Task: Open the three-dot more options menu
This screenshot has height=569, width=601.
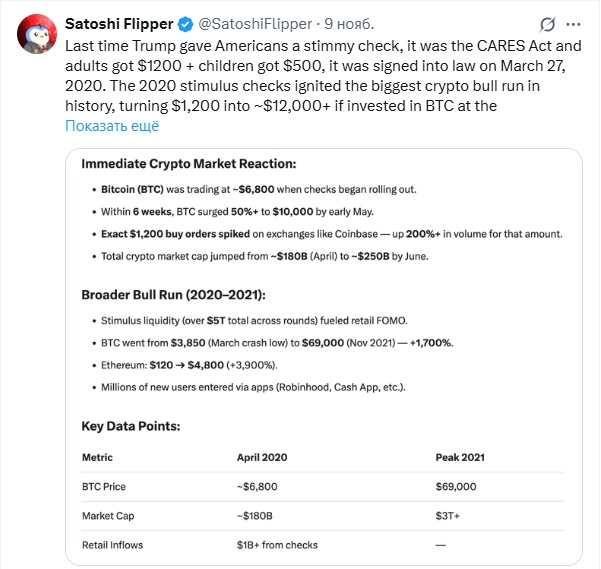Action: click(x=578, y=23)
